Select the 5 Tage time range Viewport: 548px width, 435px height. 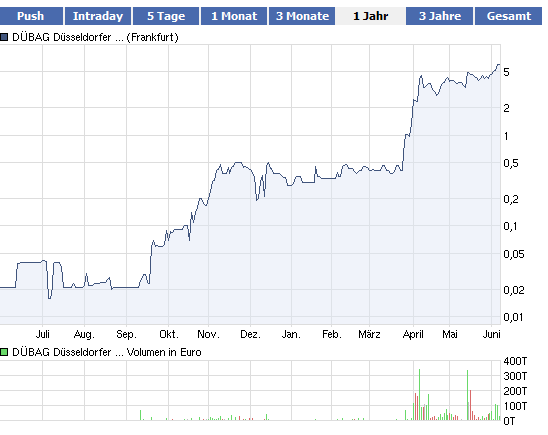166,16
